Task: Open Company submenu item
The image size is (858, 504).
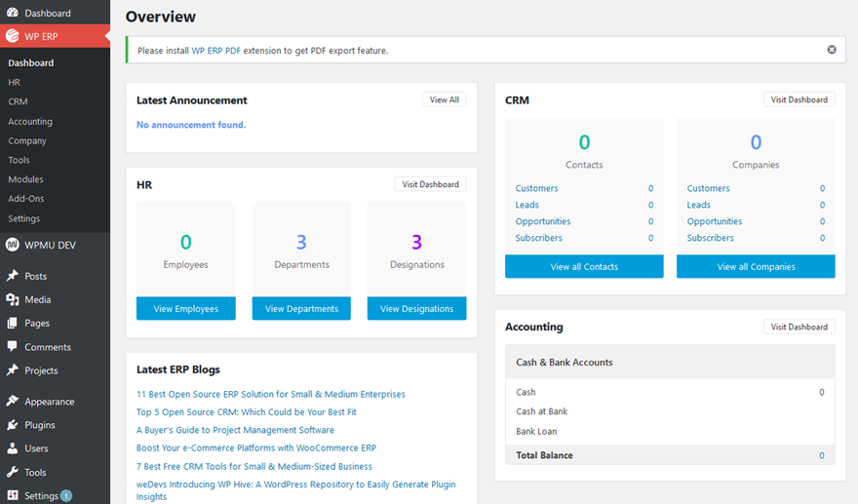Action: [27, 140]
